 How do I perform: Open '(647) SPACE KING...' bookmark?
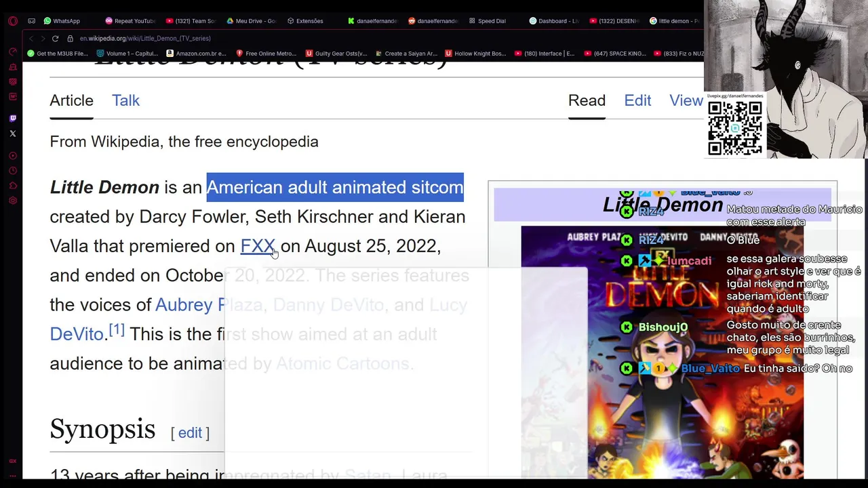614,54
